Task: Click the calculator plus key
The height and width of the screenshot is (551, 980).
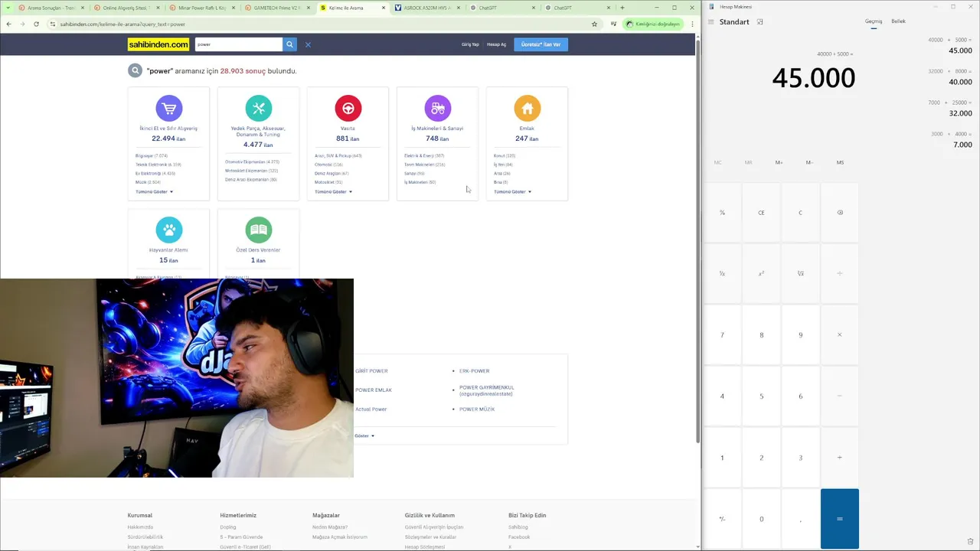Action: [840, 458]
